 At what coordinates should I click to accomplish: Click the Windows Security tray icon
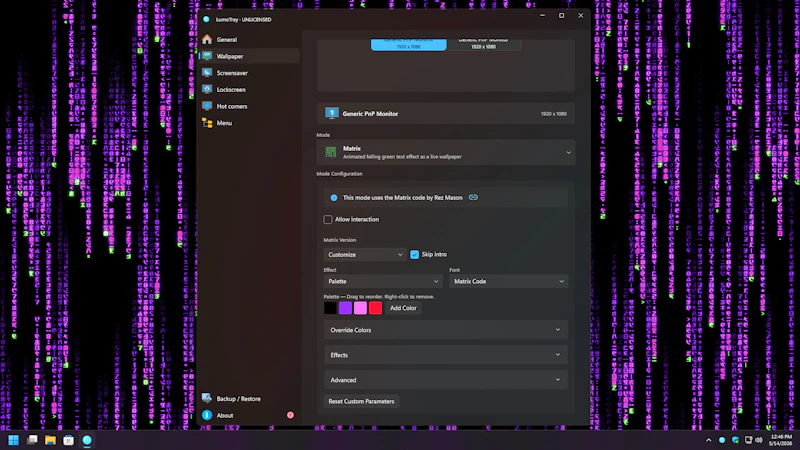click(x=735, y=440)
